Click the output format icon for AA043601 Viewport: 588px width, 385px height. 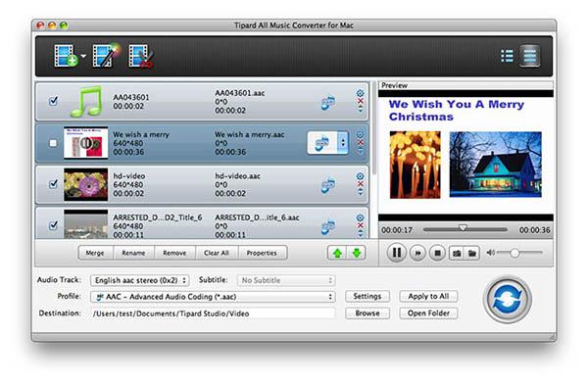(x=327, y=102)
